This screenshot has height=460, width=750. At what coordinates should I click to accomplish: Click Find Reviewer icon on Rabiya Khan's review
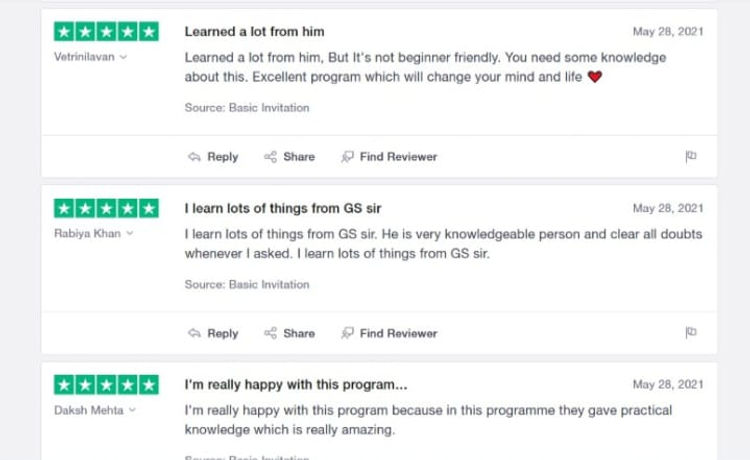[347, 334]
